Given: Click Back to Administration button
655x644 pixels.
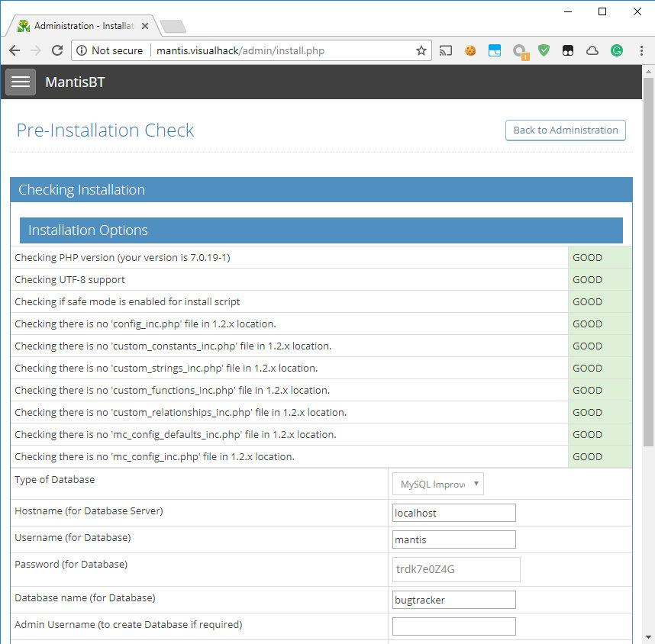Looking at the screenshot, I should coord(565,130).
